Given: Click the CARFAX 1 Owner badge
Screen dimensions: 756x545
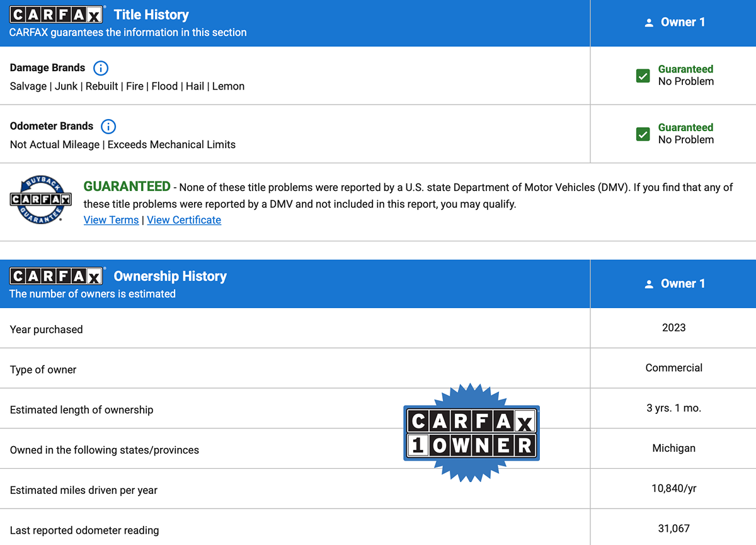Looking at the screenshot, I should [472, 432].
